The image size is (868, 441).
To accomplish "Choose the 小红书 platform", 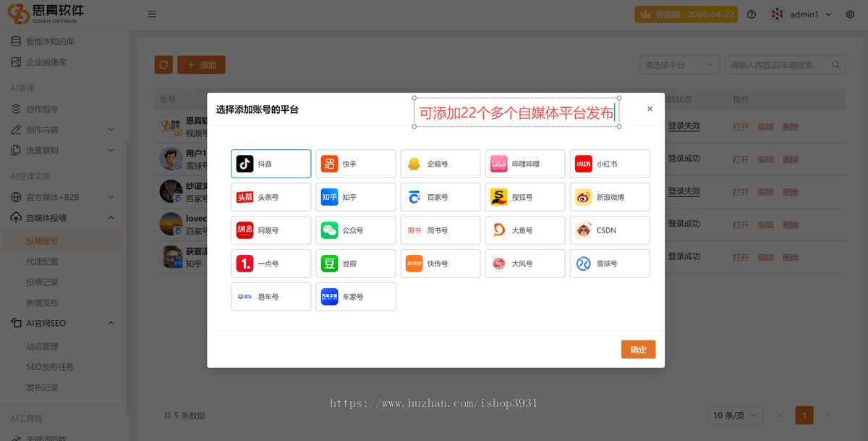I will click(610, 164).
